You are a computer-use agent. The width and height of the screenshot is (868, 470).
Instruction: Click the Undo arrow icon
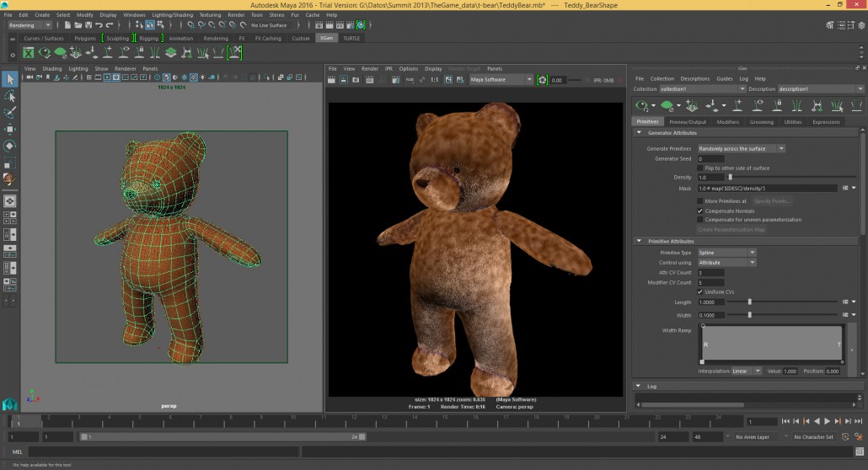pyautogui.click(x=99, y=25)
